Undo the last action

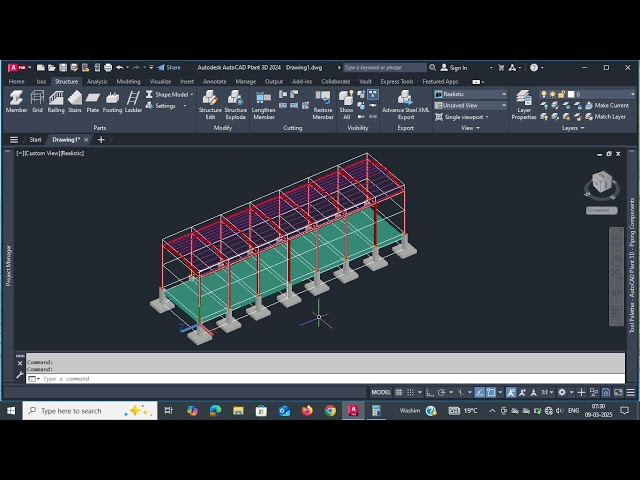(119, 67)
